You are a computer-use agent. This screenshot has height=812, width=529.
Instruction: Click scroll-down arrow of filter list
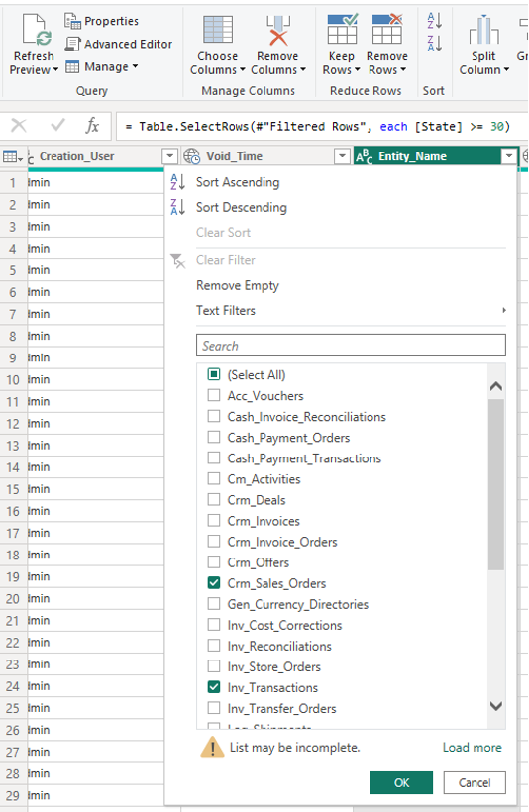coord(496,706)
